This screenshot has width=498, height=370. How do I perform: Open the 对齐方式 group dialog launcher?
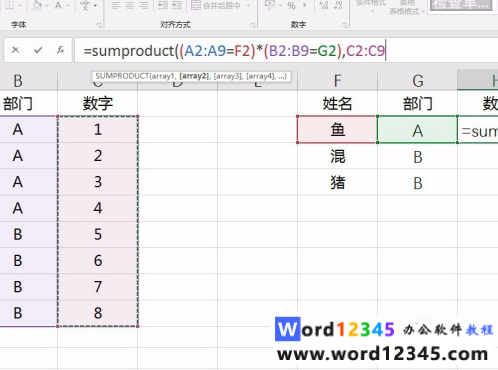253,25
